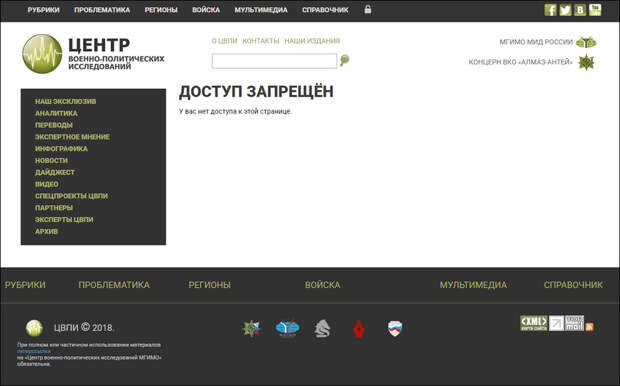This screenshot has width=620, height=386.
Task: Open РУБРИКИ in top navigation bar
Action: [x=43, y=10]
